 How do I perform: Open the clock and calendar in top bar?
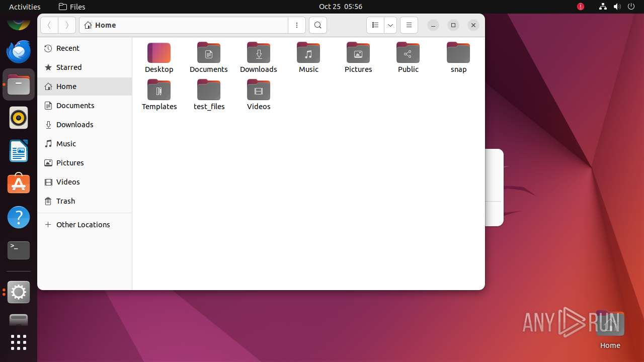click(341, 7)
